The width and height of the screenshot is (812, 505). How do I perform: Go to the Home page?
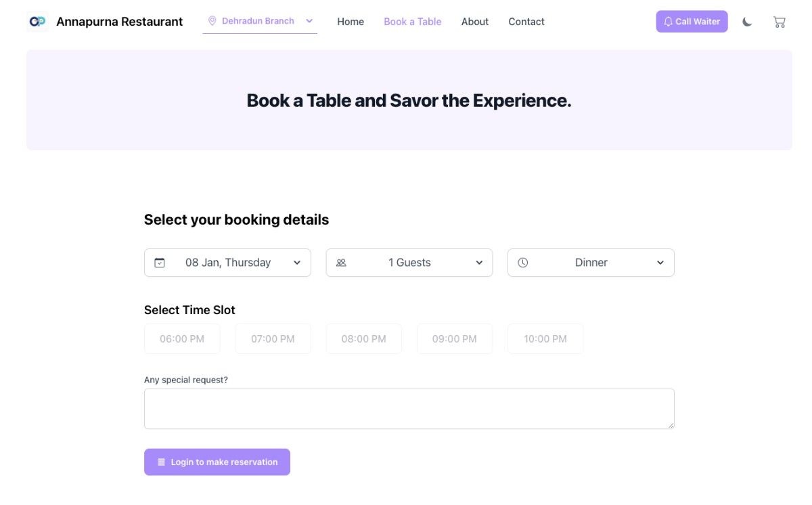[351, 22]
